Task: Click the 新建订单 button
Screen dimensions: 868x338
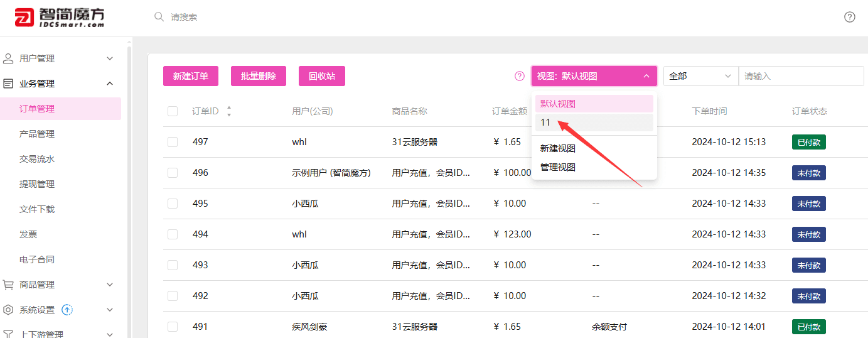Action: tap(191, 76)
